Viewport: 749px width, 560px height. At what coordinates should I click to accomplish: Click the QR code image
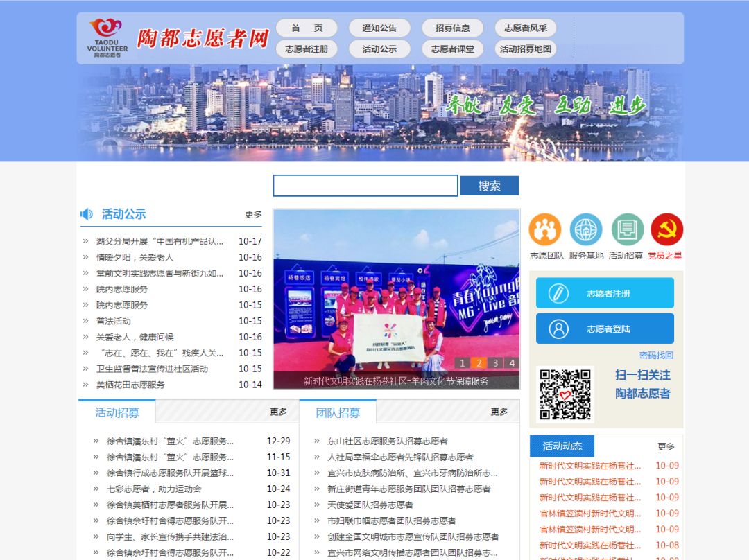(565, 394)
